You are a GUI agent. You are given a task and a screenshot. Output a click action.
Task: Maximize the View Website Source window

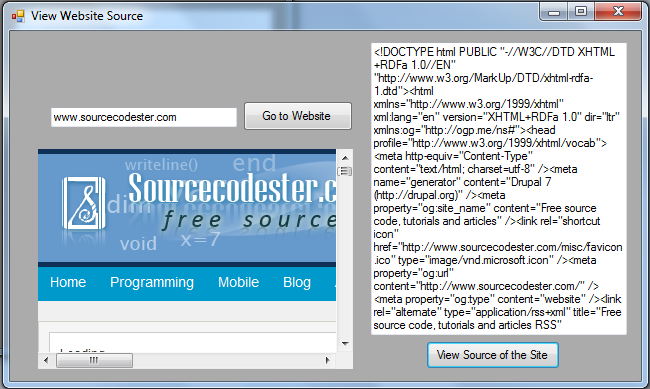coord(581,12)
